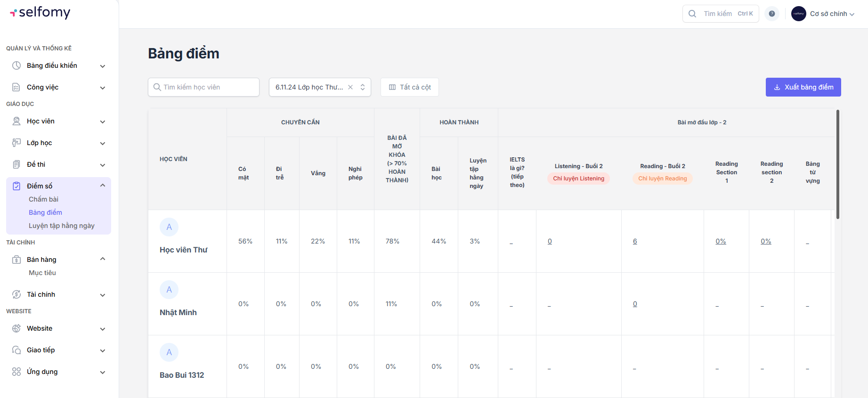The image size is (868, 398).
Task: Click the Selfomy logo
Action: (41, 13)
